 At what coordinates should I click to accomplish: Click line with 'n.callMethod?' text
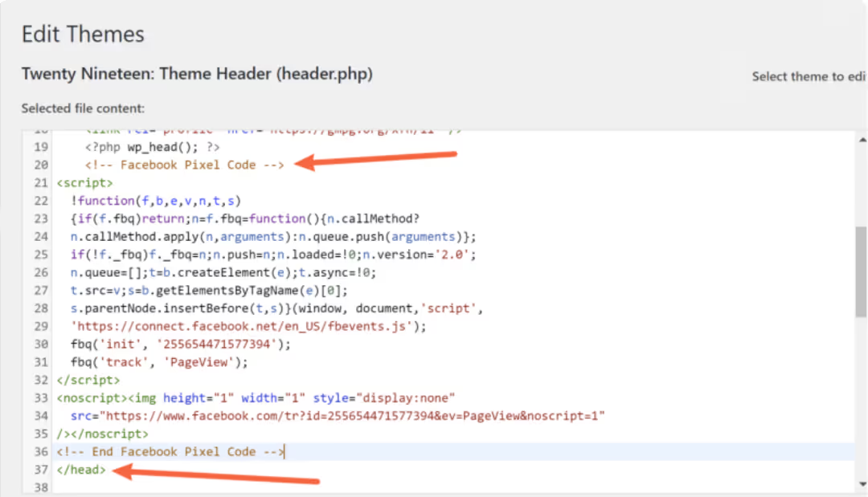[x=244, y=219]
